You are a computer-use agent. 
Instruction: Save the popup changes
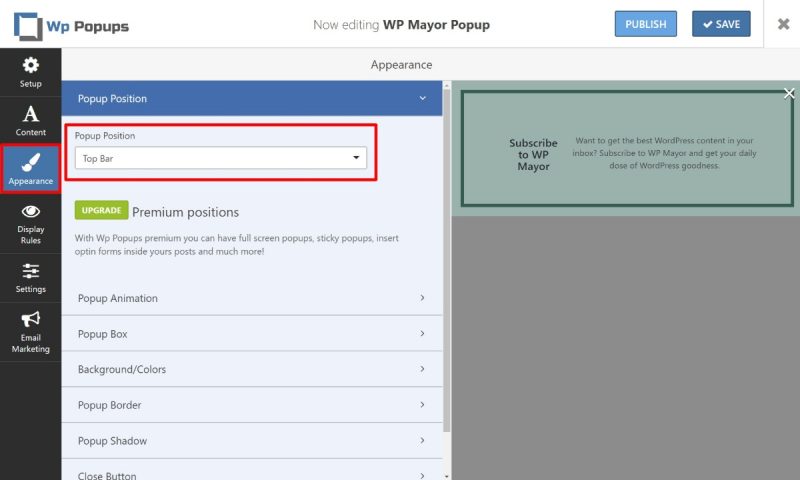721,24
